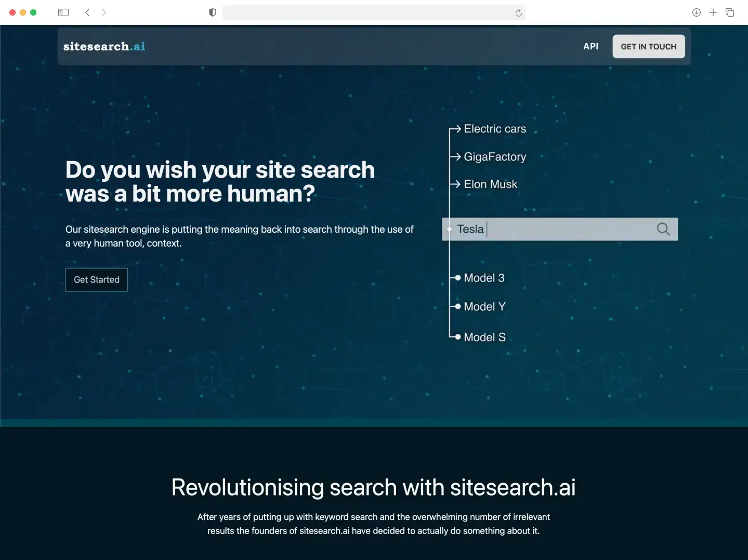Go forward with the browser forward arrow
The width and height of the screenshot is (748, 560).
[104, 12]
